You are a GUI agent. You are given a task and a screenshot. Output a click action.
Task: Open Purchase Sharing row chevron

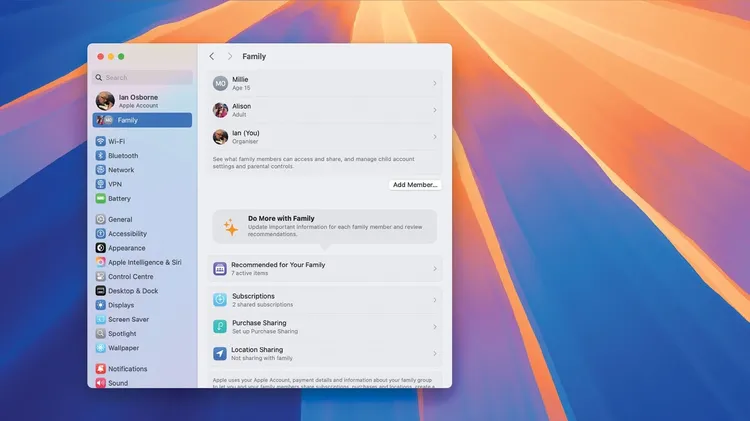tap(435, 327)
